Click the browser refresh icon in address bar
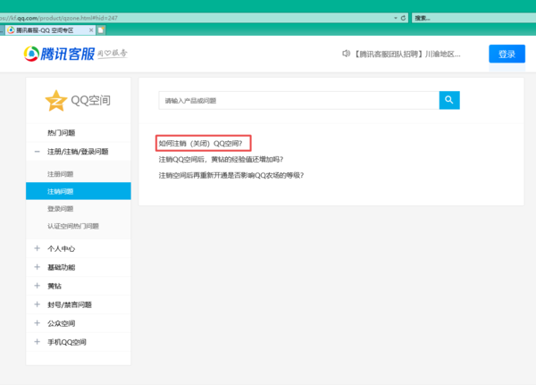 pos(404,17)
